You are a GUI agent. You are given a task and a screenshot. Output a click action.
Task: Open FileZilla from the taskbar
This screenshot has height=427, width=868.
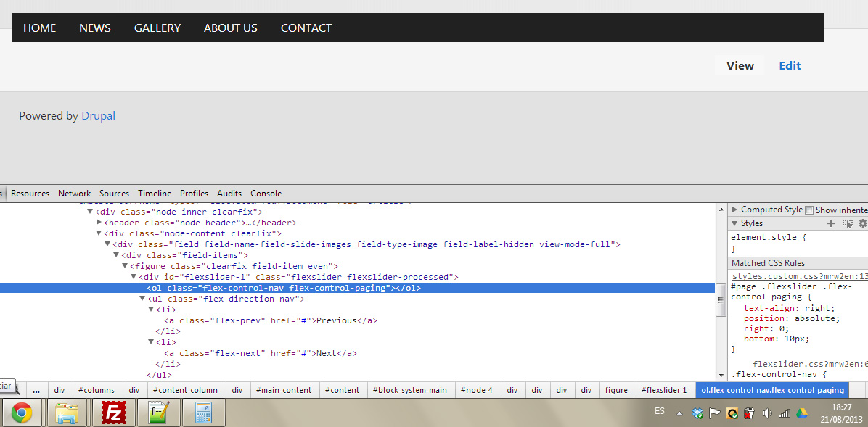click(112, 413)
